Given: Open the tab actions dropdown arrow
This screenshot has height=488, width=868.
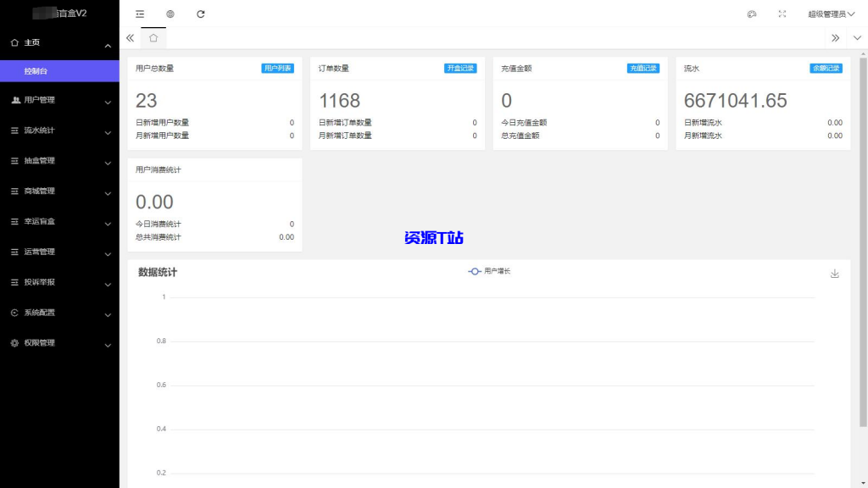Looking at the screenshot, I should [x=857, y=38].
